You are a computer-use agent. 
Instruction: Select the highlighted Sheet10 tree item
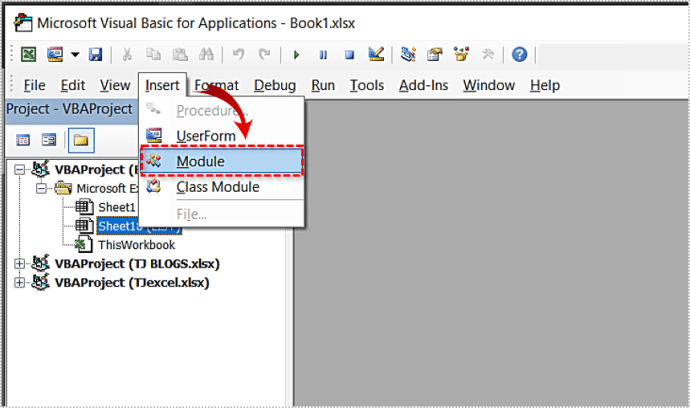139,226
